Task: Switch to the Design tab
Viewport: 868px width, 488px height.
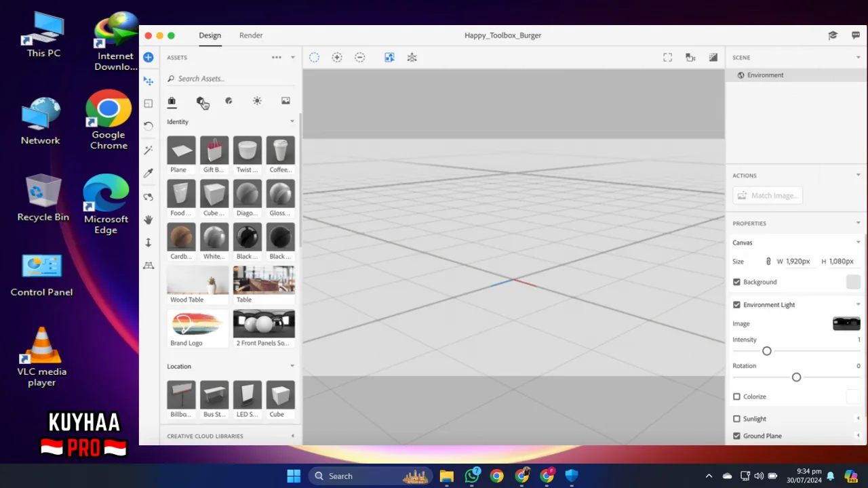Action: [210, 35]
